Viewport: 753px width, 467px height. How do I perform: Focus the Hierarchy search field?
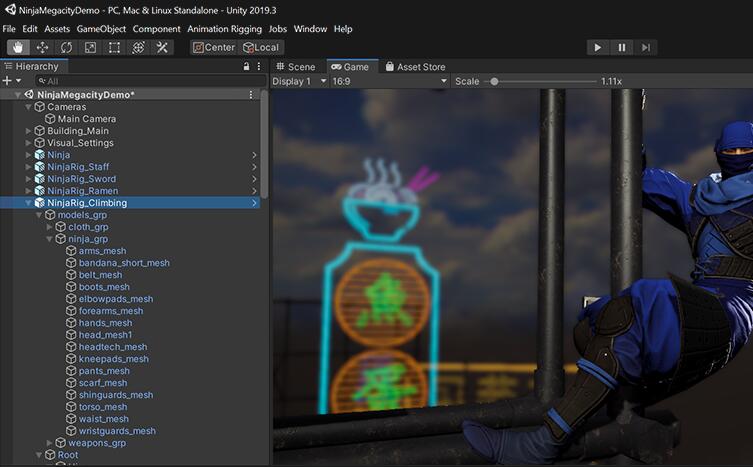click(x=150, y=81)
